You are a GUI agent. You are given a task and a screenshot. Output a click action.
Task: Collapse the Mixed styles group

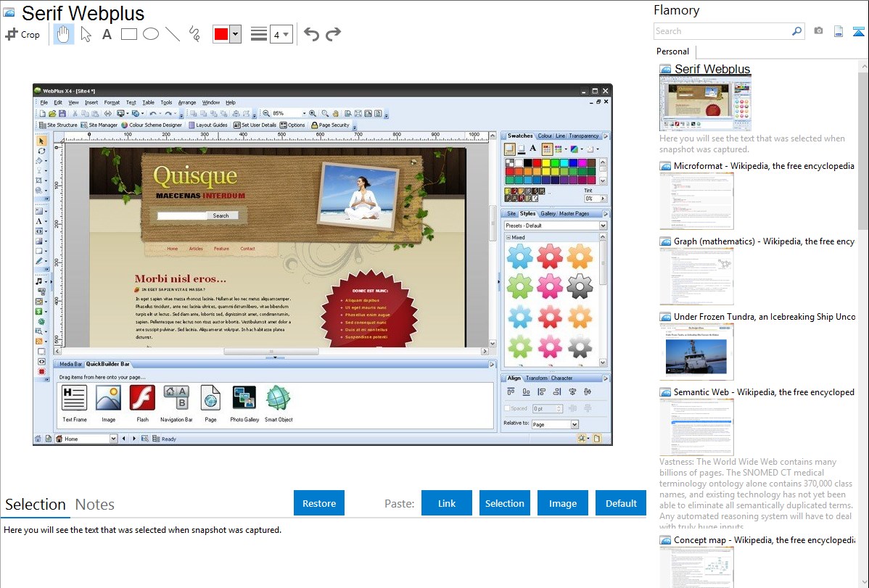[x=508, y=237]
